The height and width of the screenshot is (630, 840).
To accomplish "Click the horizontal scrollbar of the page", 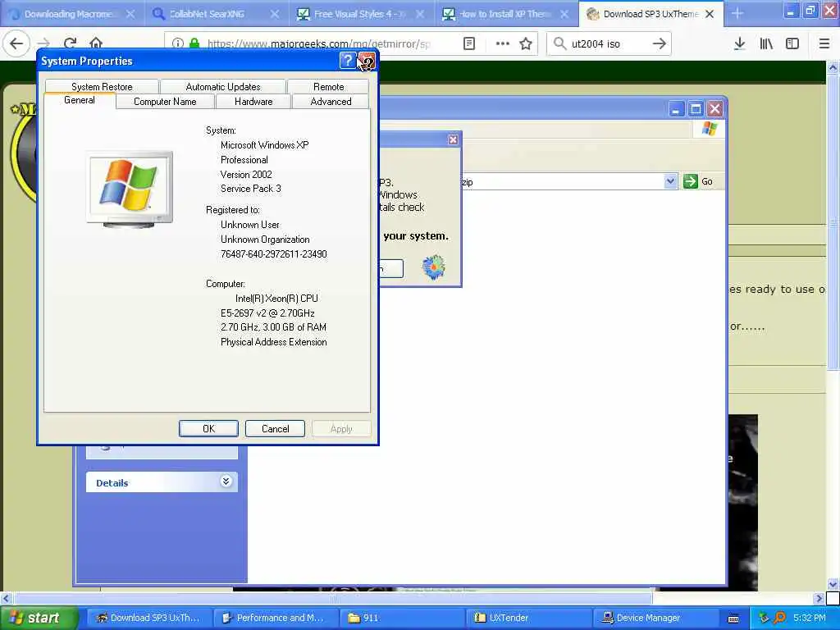I will [332, 598].
